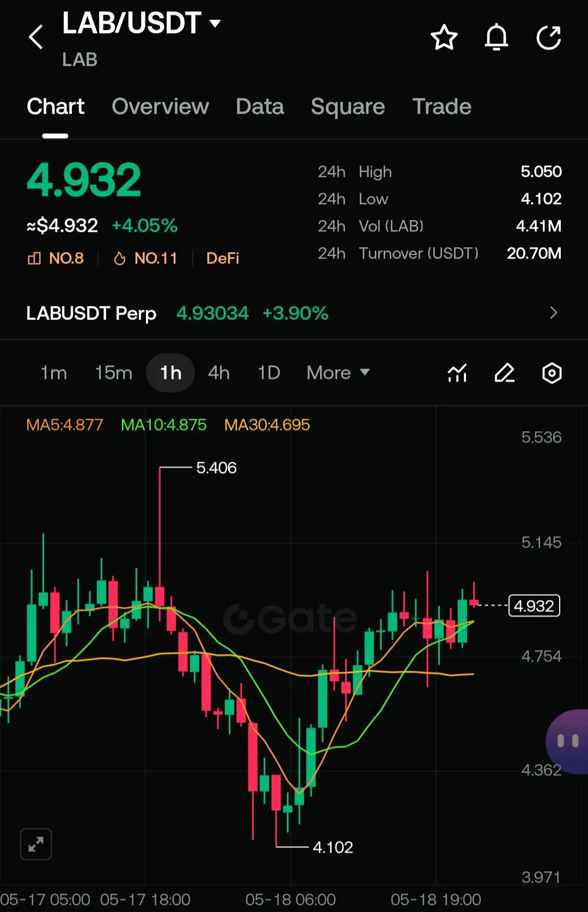588x912 pixels.
Task: Select the 1D timeframe
Action: tap(269, 373)
